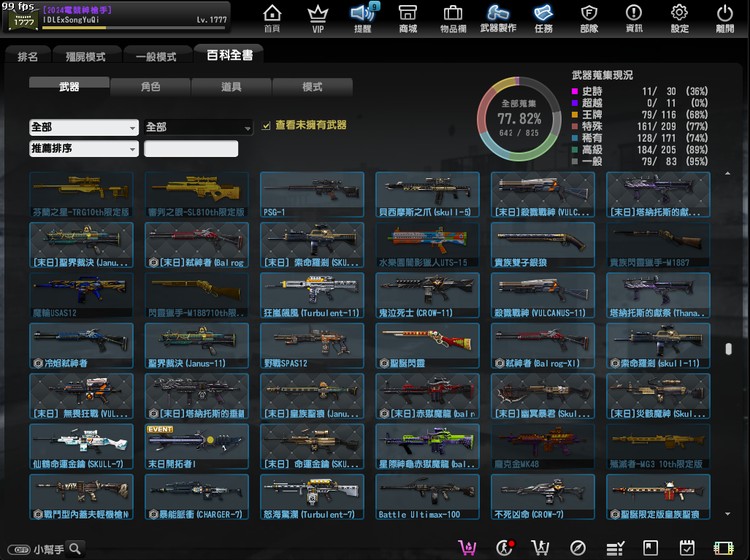Select the 武器 sub-tab
This screenshot has width=750, height=560.
click(x=69, y=87)
